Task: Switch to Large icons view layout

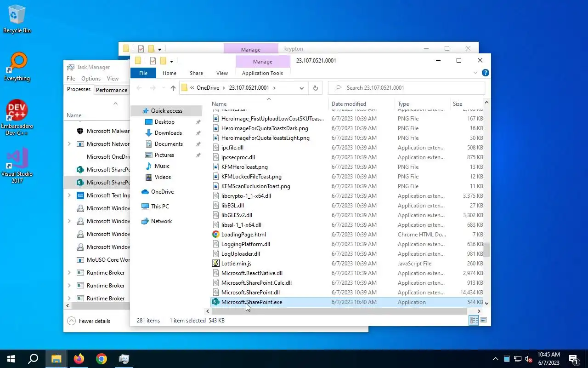Action: [x=483, y=321]
